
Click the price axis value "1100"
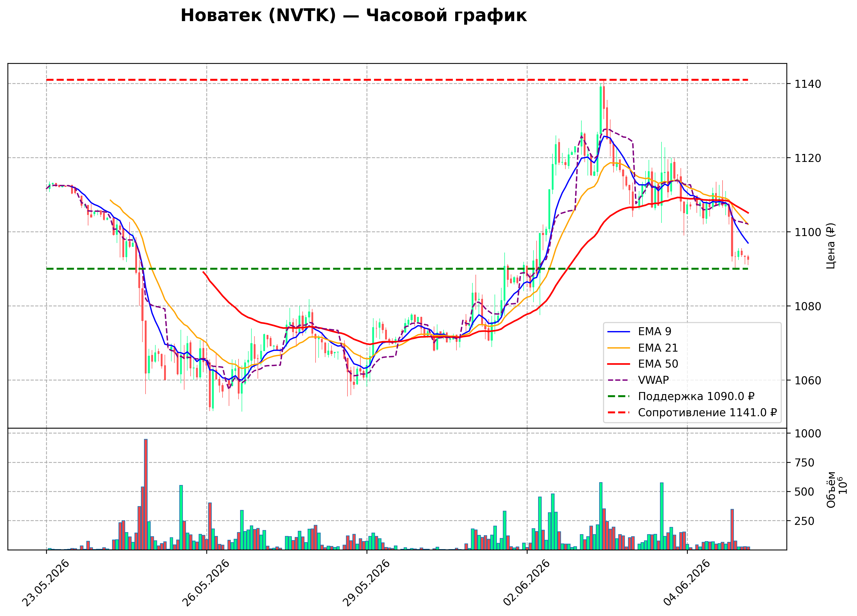(808, 232)
